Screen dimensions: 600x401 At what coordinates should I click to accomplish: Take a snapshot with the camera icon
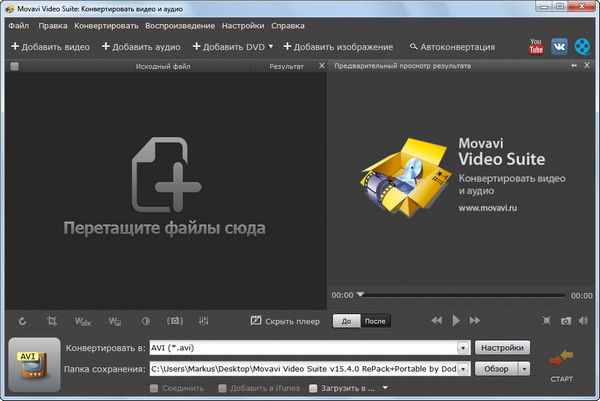click(566, 321)
